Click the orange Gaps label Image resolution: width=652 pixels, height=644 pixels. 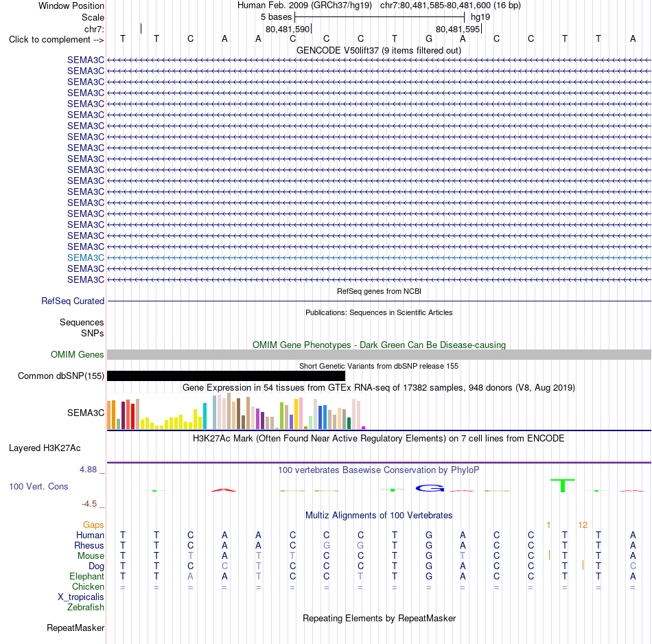[x=93, y=525]
